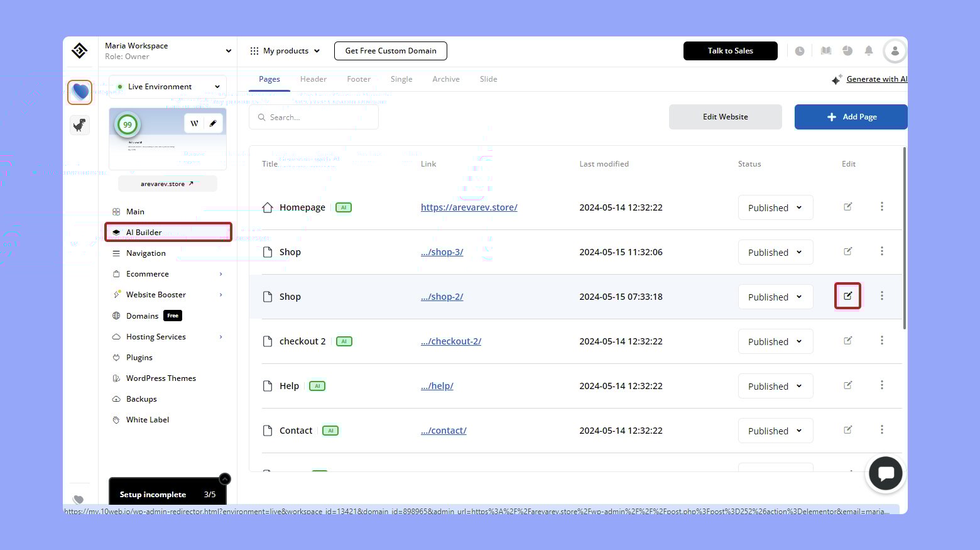
Task: Click the 10Web logo icon
Action: (80, 51)
